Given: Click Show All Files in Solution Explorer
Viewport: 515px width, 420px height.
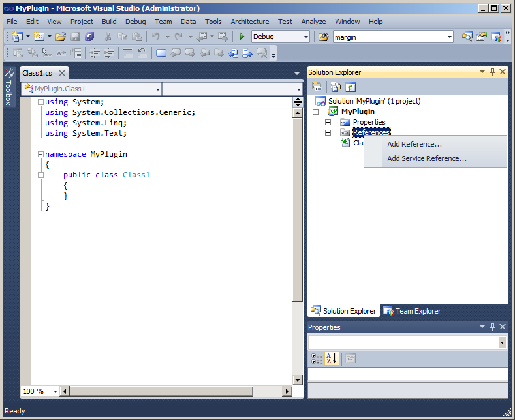Looking at the screenshot, I should pyautogui.click(x=336, y=87).
